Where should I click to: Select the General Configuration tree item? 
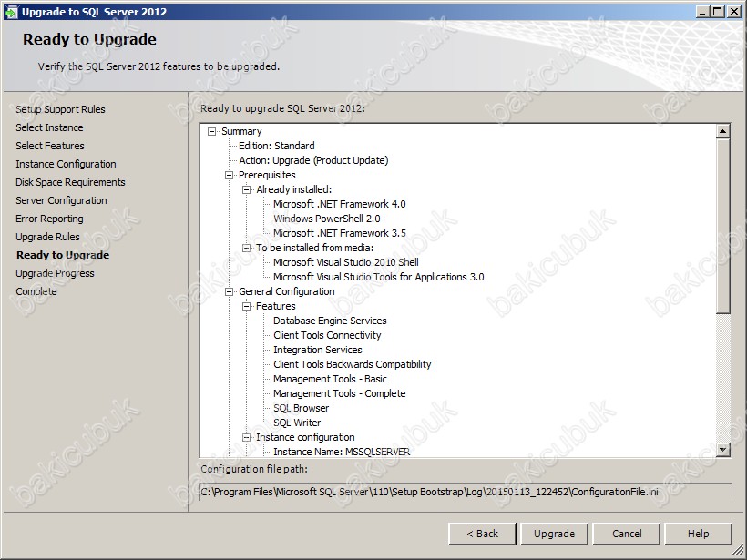point(287,292)
